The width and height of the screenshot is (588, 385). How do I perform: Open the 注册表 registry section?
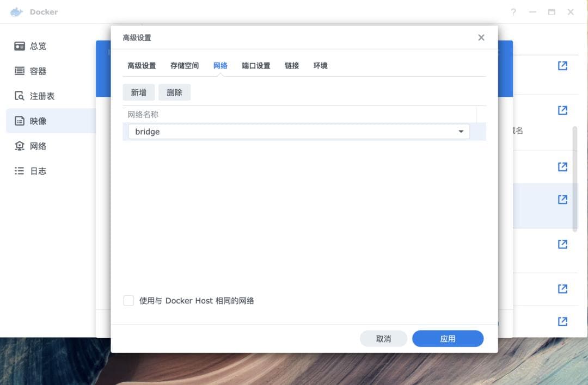click(51, 96)
